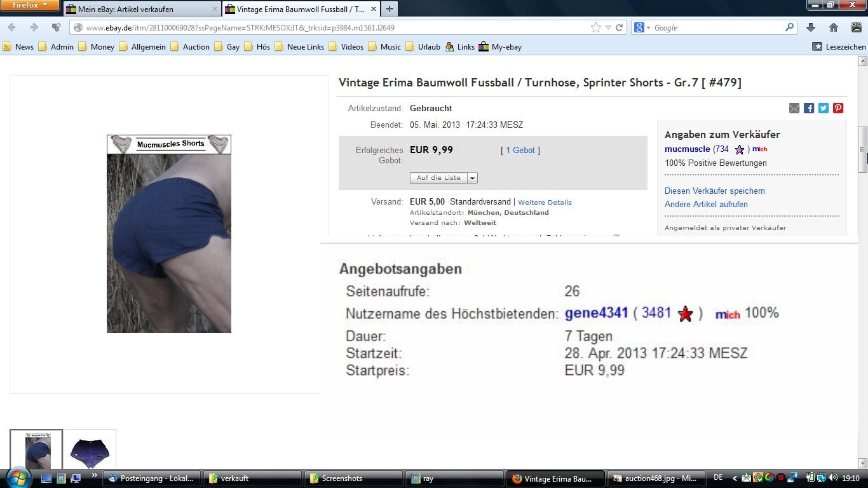This screenshot has height=488, width=868.
Task: Click 'Diesen Verkäufer speichern' link
Action: 714,191
